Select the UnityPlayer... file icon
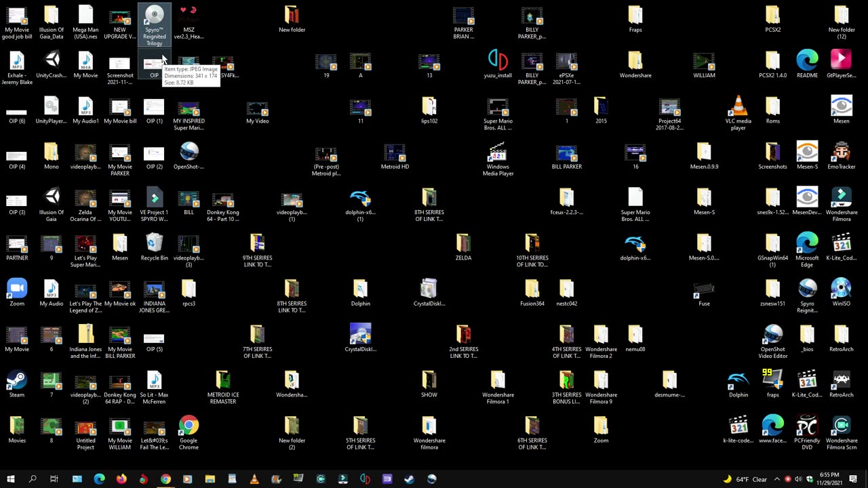The height and width of the screenshot is (488, 868). coord(52,110)
